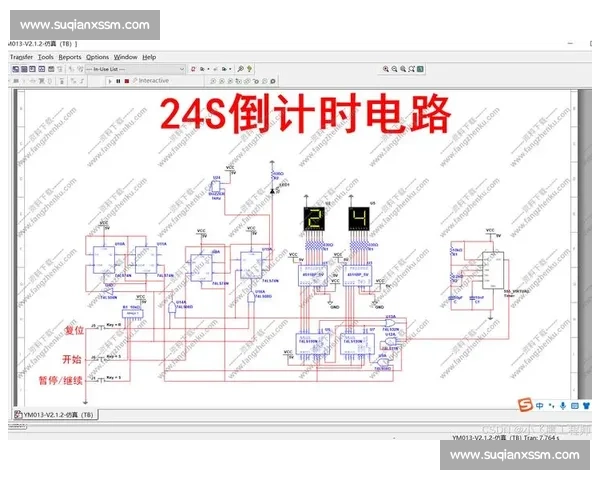Image resolution: width=600 pixels, height=480 pixels.
Task: Open the Postprocessor toolbar icon
Action: point(51,69)
